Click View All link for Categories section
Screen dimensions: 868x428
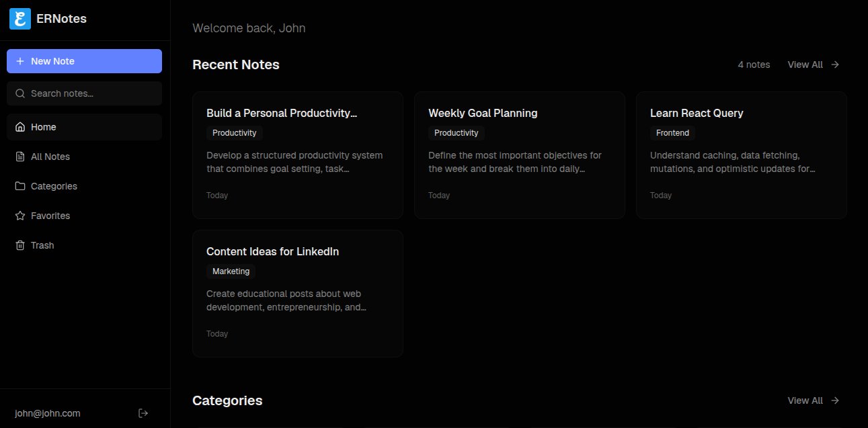pyautogui.click(x=814, y=400)
